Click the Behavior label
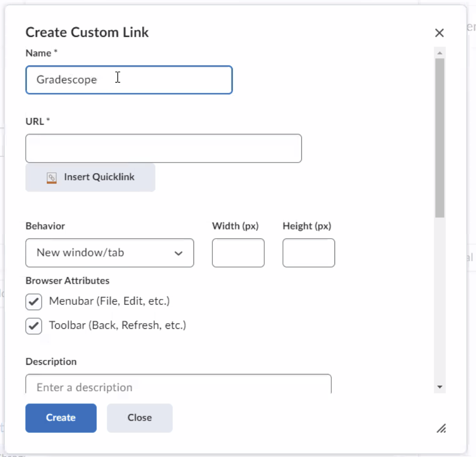The height and width of the screenshot is (457, 476). click(45, 226)
